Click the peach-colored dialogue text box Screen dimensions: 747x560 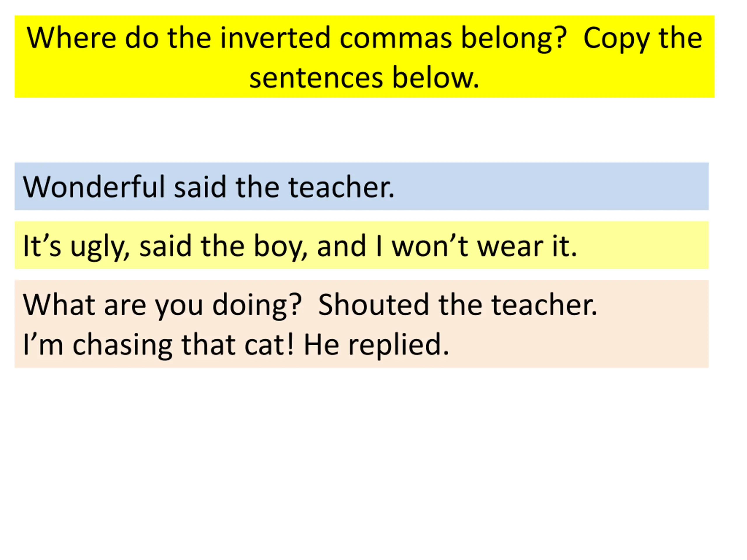click(x=362, y=324)
